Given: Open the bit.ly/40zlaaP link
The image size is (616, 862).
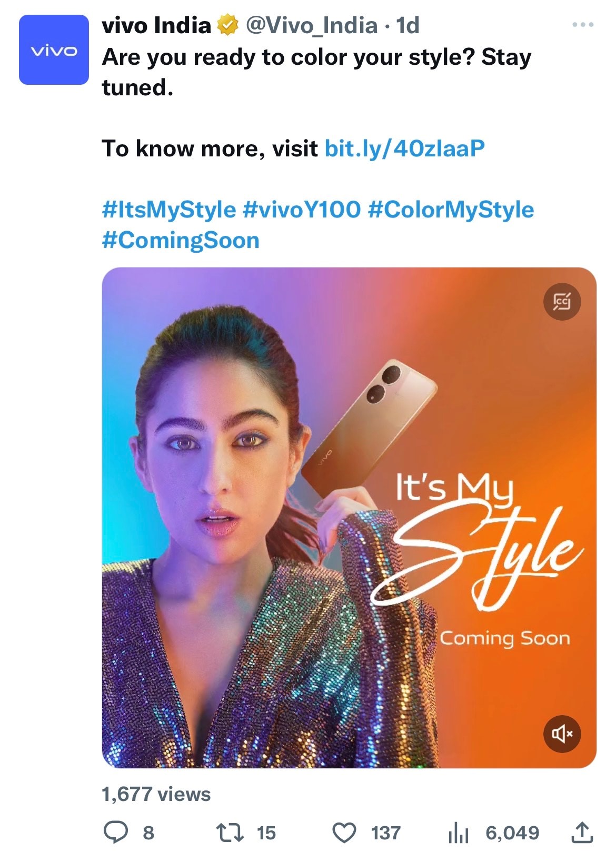Looking at the screenshot, I should 404,148.
